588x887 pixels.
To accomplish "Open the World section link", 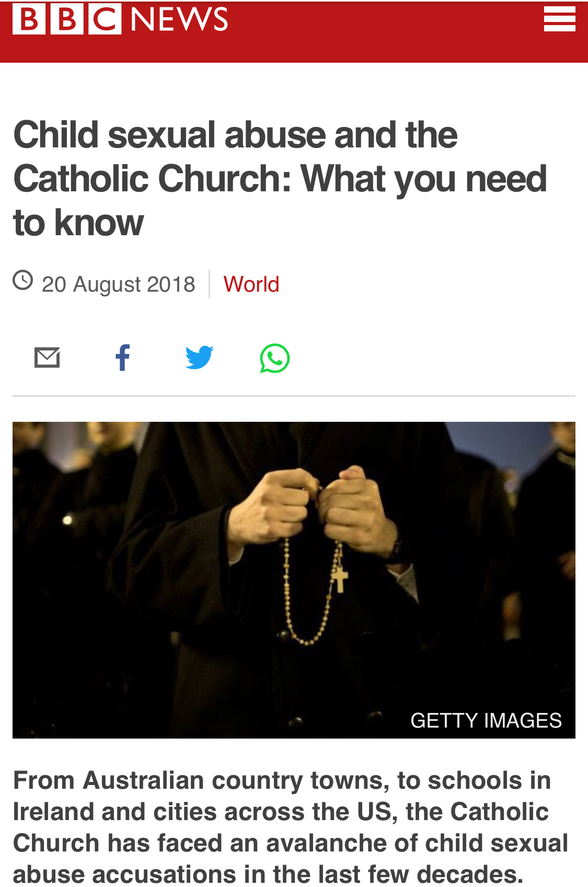I will coord(251,284).
